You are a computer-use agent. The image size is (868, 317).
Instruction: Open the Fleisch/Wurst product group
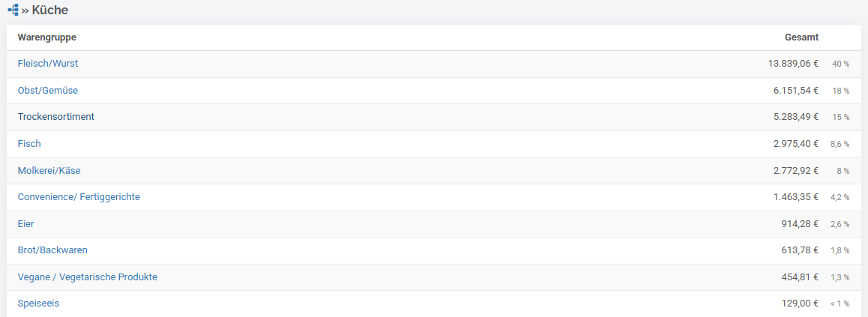coord(48,64)
